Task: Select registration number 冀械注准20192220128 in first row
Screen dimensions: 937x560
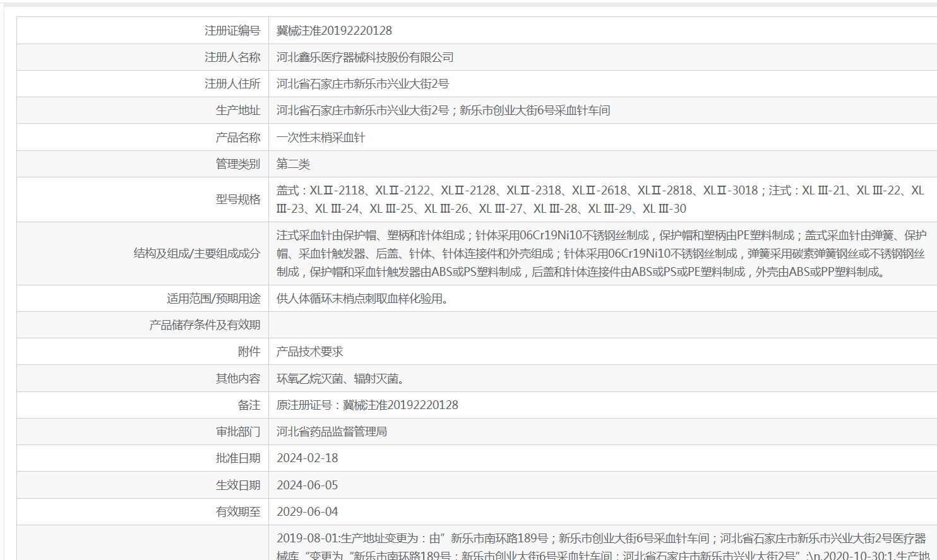Action: click(x=334, y=30)
